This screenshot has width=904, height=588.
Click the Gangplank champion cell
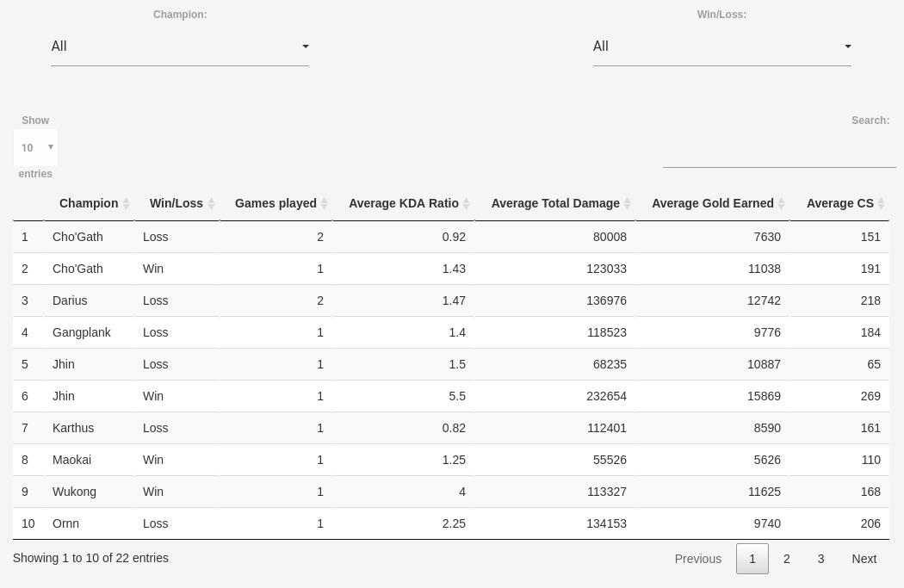coord(81,332)
